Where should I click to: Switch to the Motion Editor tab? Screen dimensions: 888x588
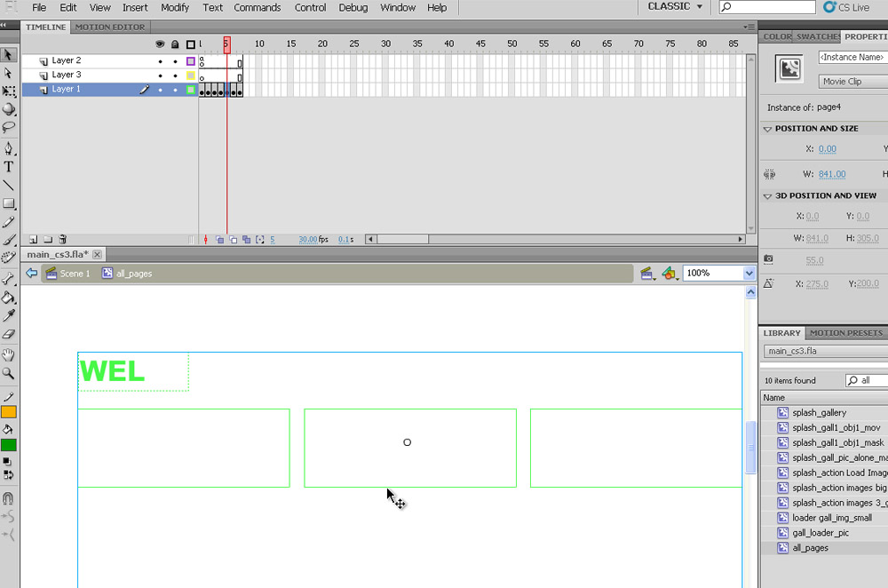[x=109, y=27]
